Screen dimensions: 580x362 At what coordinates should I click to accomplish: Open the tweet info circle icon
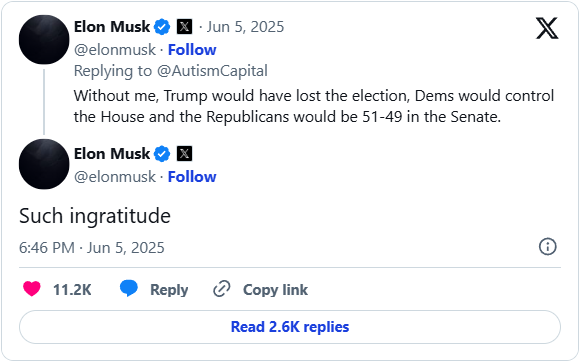(547, 247)
